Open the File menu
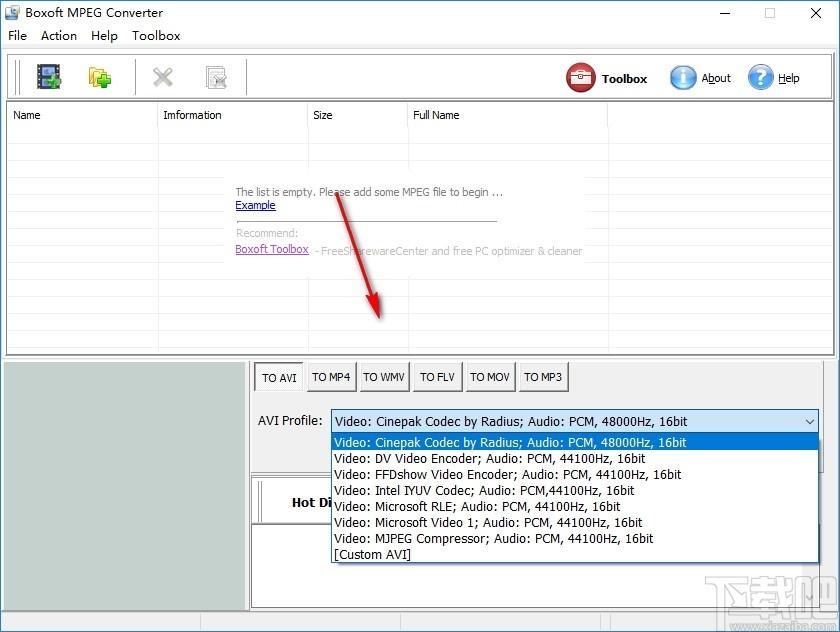 (x=17, y=36)
